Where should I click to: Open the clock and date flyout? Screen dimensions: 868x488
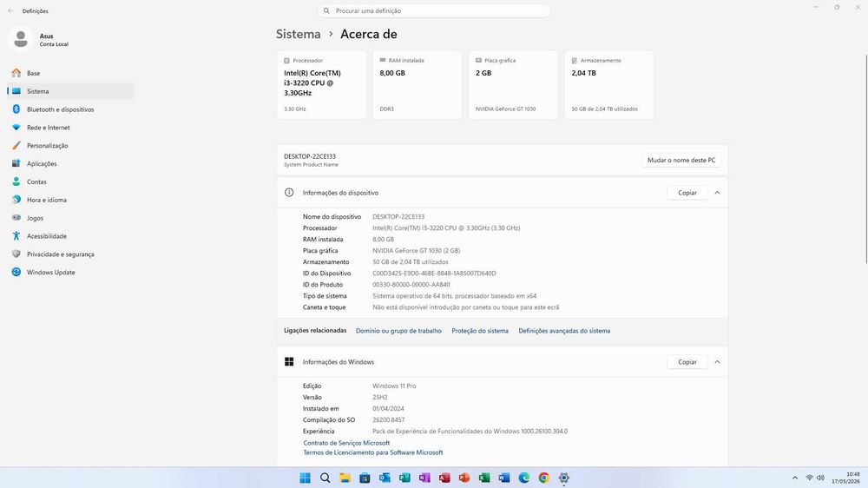pos(845,478)
